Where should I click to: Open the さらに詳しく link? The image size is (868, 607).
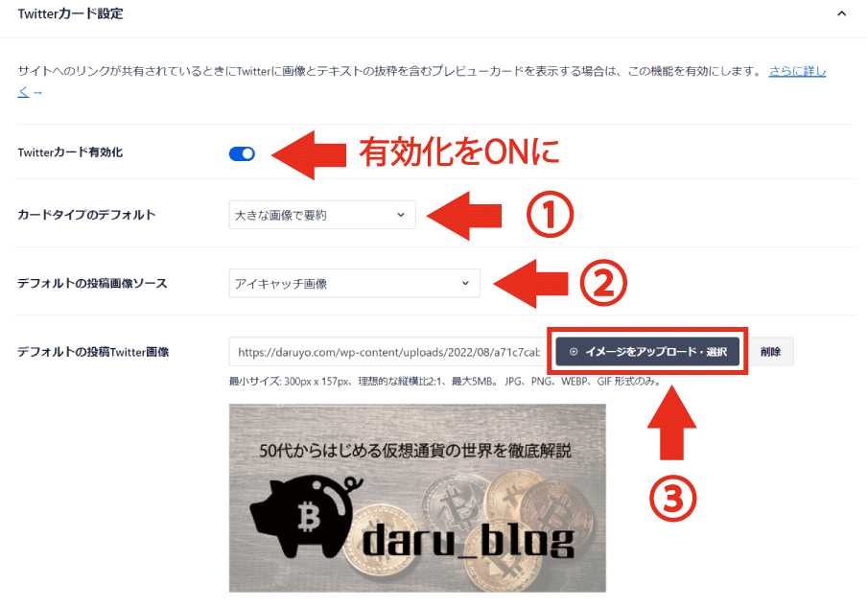pyautogui.click(x=797, y=71)
